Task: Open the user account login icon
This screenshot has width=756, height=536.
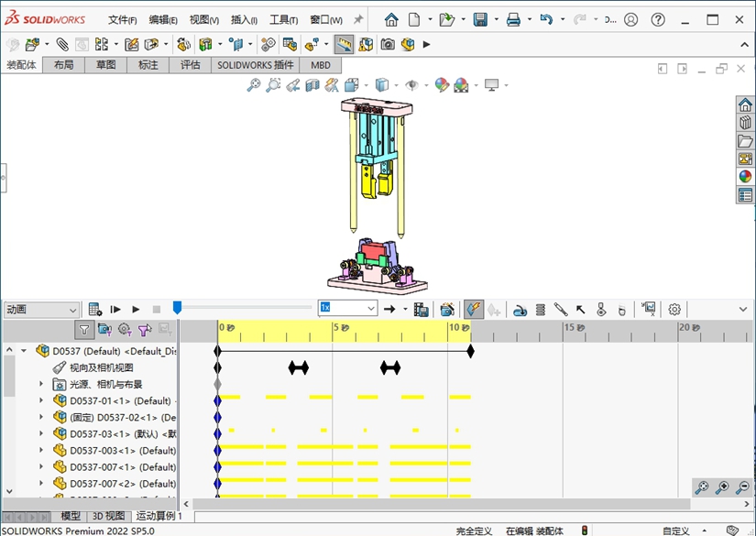Action: click(630, 20)
